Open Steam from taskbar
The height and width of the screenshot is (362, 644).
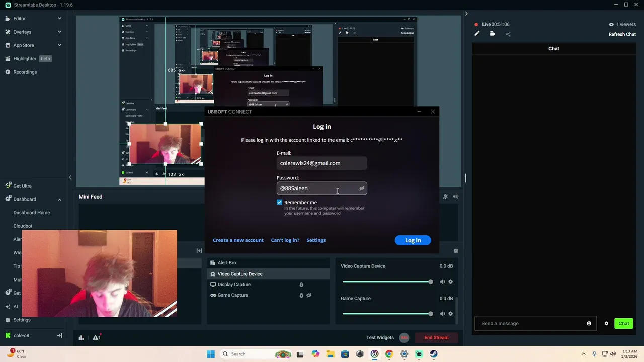point(434,354)
